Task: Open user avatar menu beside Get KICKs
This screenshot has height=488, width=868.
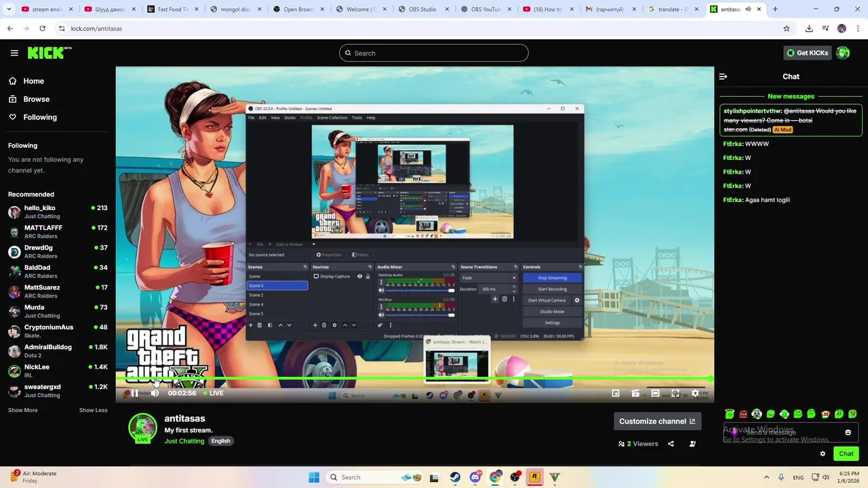Action: pos(843,53)
